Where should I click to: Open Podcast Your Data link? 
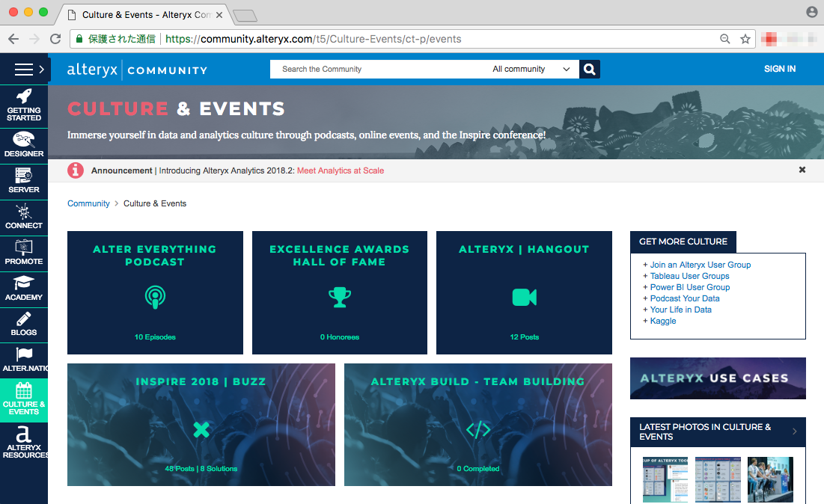pyautogui.click(x=685, y=298)
